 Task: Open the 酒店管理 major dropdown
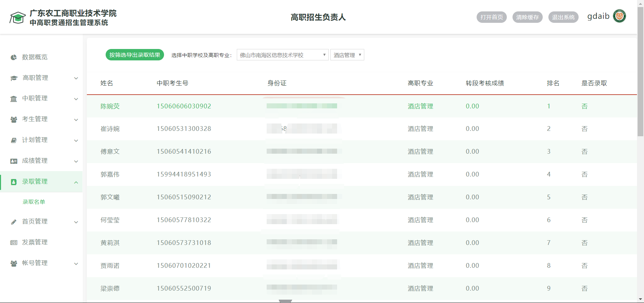point(347,55)
